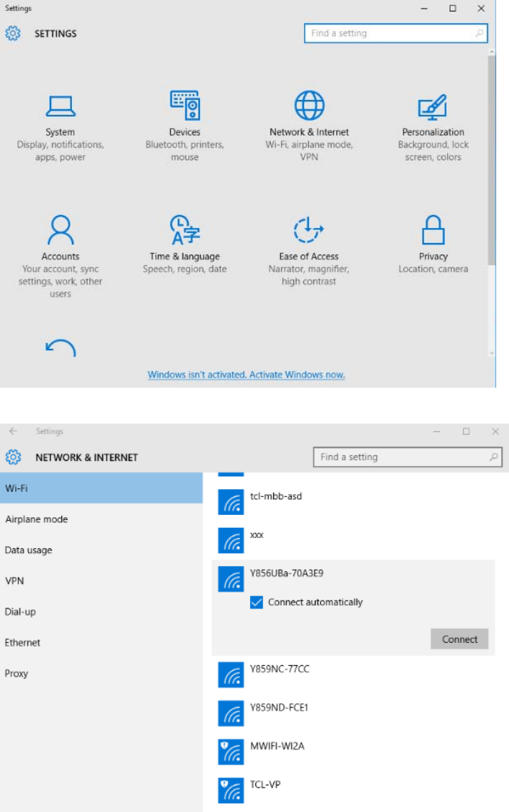This screenshot has width=509, height=812.
Task: Open the Dial-up section
Action: (x=101, y=611)
